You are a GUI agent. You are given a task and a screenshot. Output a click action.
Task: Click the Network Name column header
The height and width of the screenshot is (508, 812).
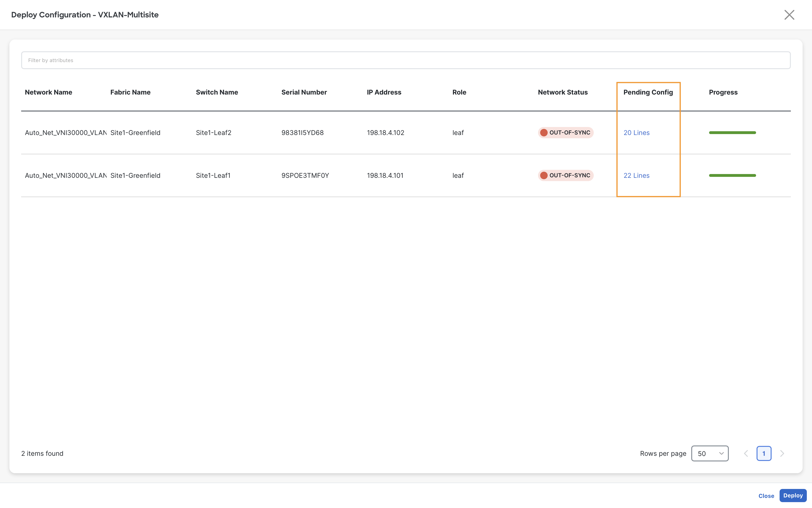pyautogui.click(x=48, y=92)
